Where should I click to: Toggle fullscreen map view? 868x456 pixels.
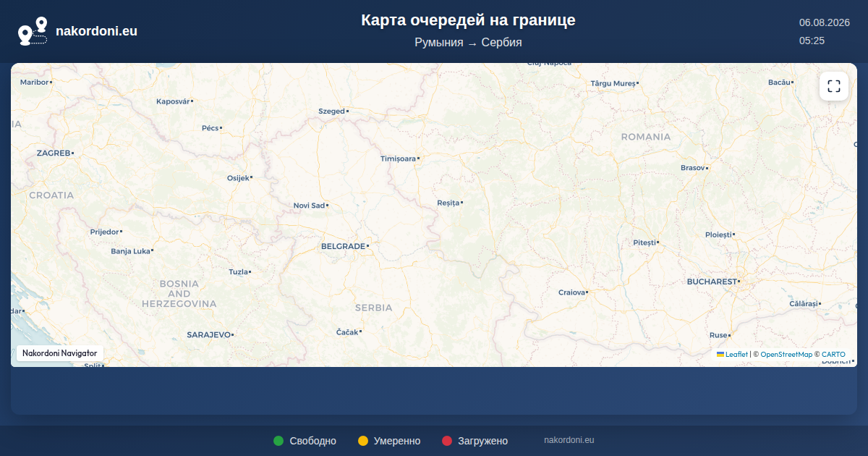[x=834, y=86]
